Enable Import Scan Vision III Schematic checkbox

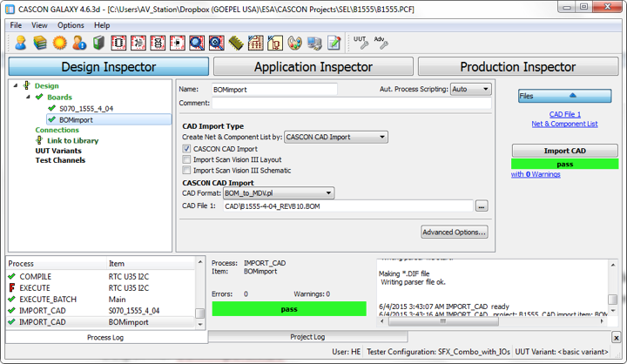[186, 171]
